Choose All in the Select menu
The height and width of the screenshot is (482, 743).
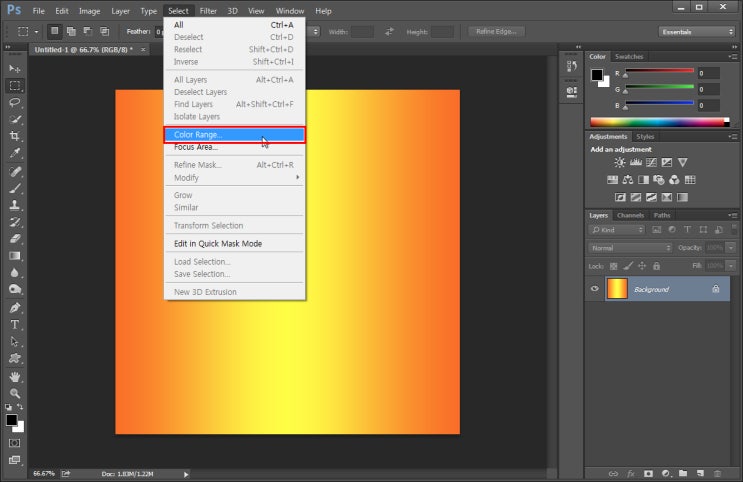tap(235, 25)
